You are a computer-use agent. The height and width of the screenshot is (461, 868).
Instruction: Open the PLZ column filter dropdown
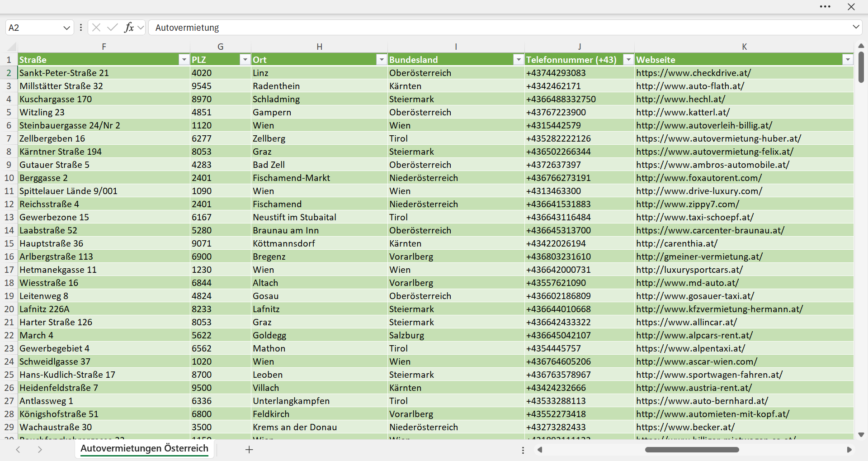click(x=245, y=60)
